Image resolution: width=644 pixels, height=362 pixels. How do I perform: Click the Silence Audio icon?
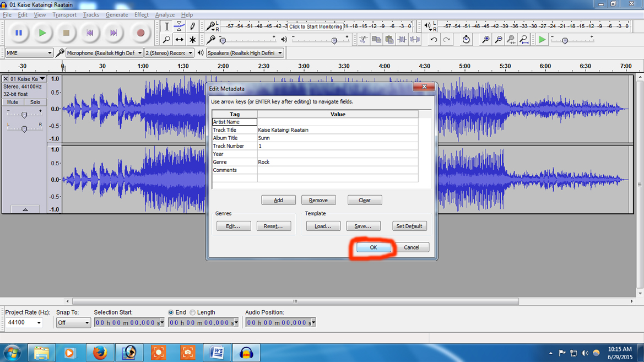(x=415, y=40)
